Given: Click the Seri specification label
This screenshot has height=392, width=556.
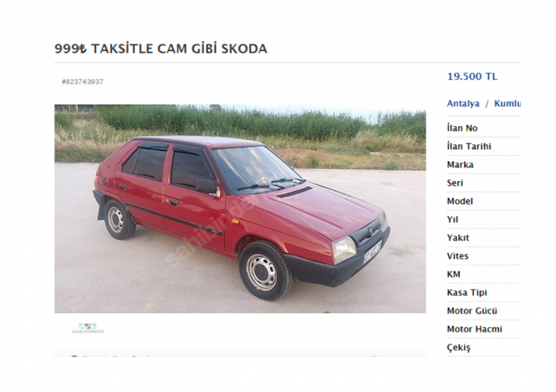Looking at the screenshot, I should (454, 183).
